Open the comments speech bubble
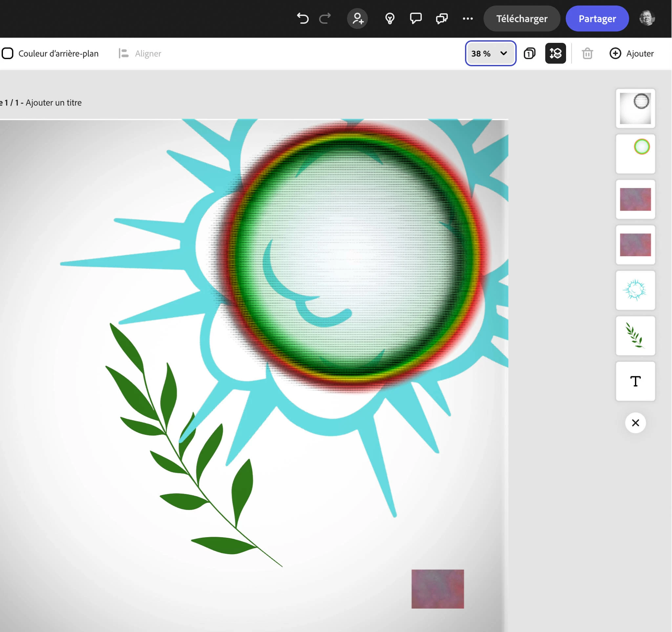The width and height of the screenshot is (672, 632). coord(415,18)
